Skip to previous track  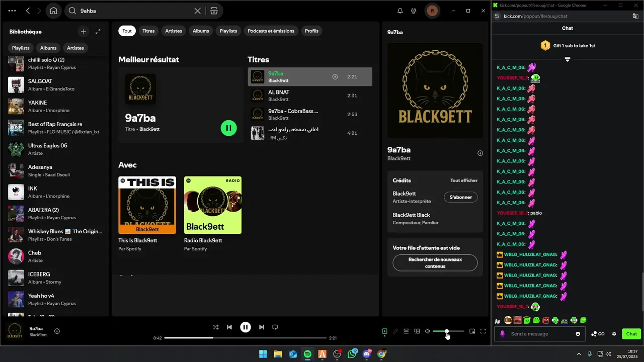click(229, 327)
